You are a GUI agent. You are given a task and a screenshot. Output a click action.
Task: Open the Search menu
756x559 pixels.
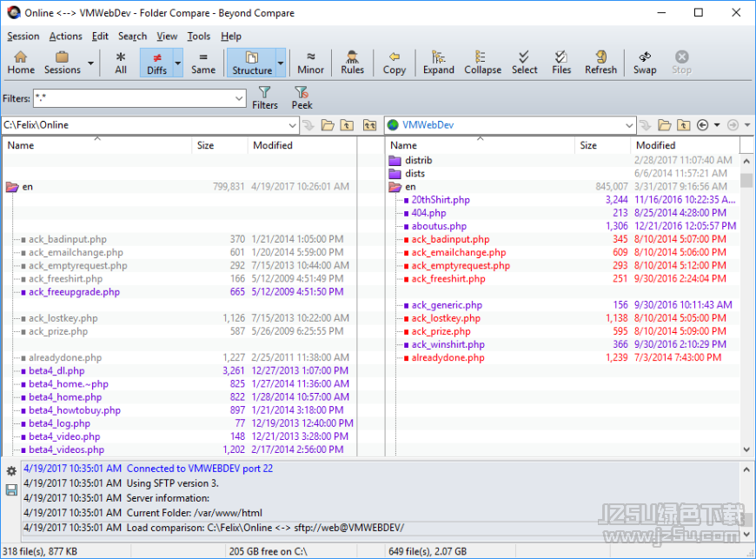pyautogui.click(x=132, y=37)
